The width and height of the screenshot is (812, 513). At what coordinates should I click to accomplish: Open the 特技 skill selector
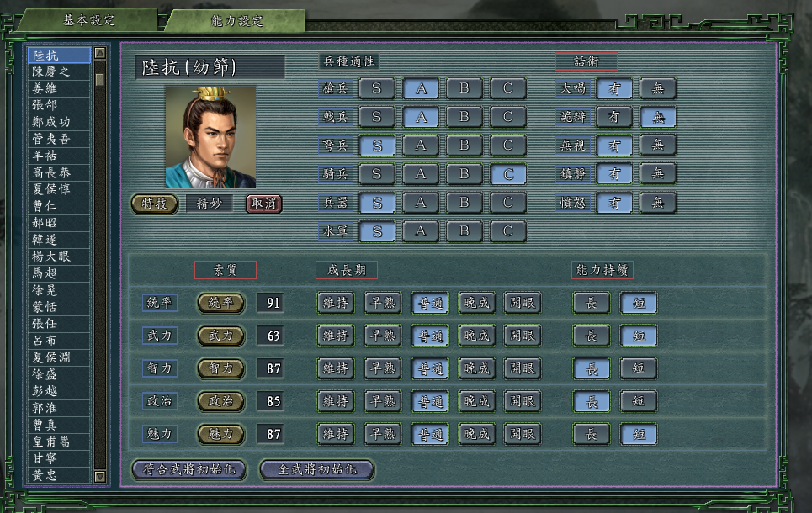[x=154, y=204]
